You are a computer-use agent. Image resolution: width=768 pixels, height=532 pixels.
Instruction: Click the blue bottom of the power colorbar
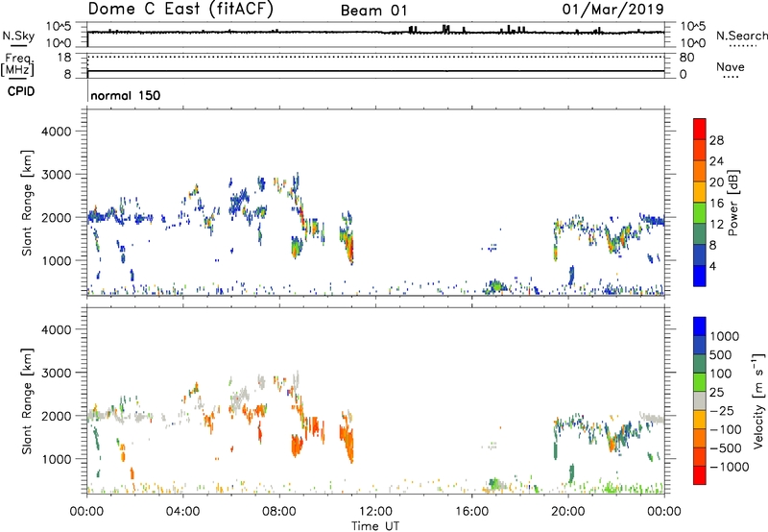[700, 276]
